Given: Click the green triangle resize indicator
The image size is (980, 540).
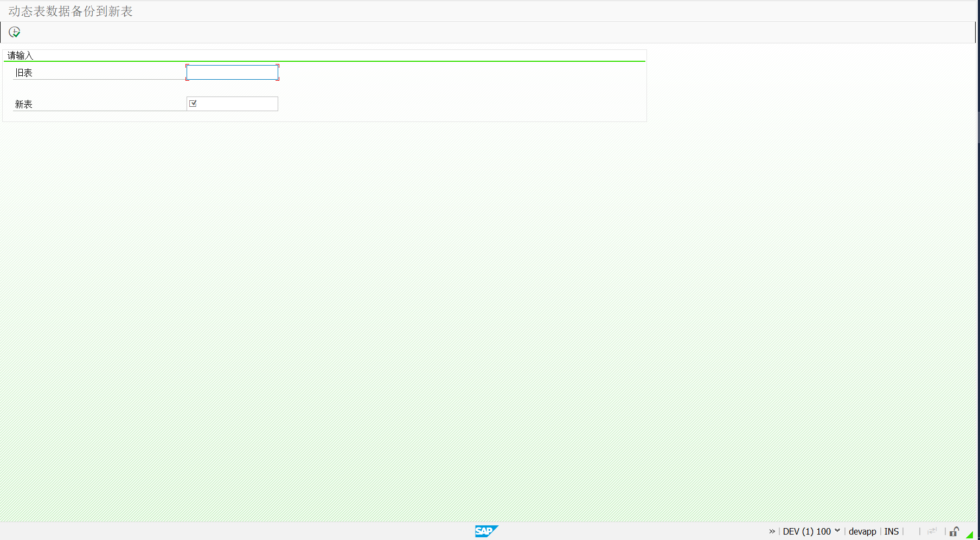Looking at the screenshot, I should [969, 535].
